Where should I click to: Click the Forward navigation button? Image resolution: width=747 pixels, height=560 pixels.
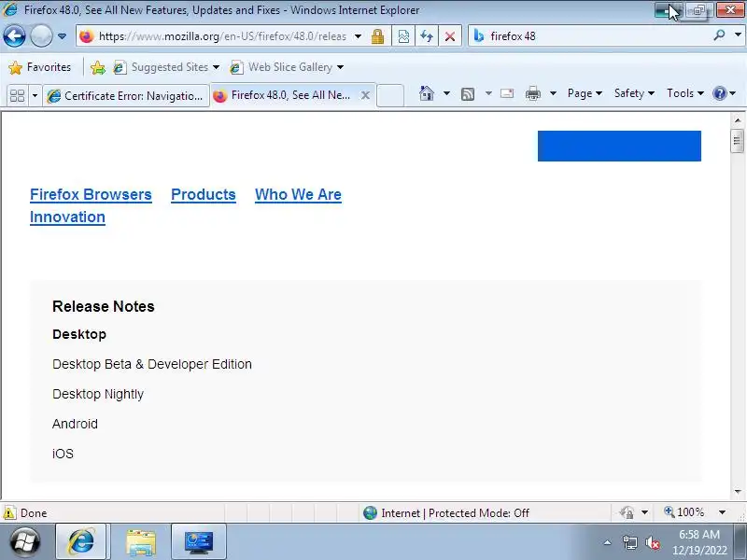[41, 36]
